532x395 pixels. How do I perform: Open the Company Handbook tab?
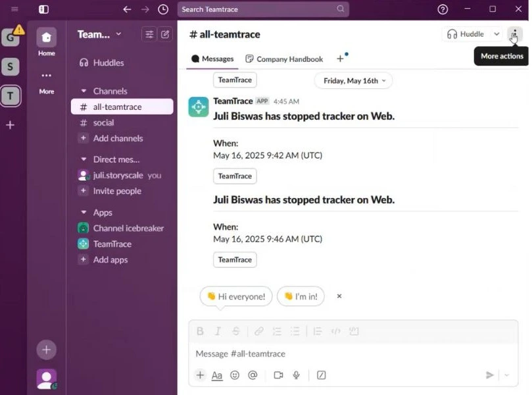click(284, 59)
